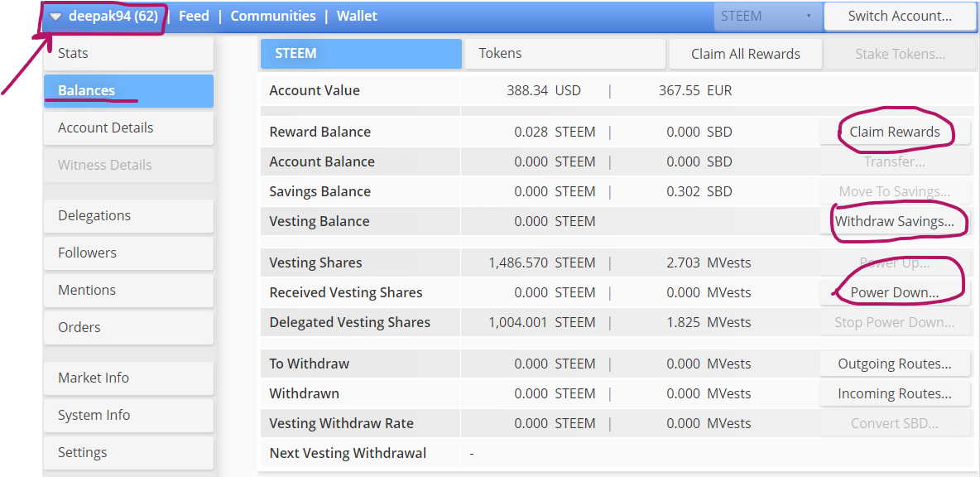Open Incoming Routes dialog
This screenshot has width=980, height=477.
894,394
